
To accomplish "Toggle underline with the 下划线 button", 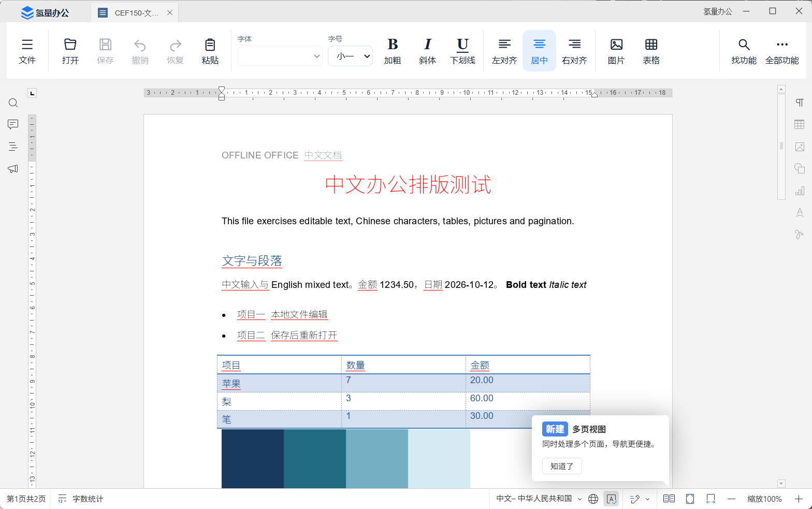I will pos(462,51).
